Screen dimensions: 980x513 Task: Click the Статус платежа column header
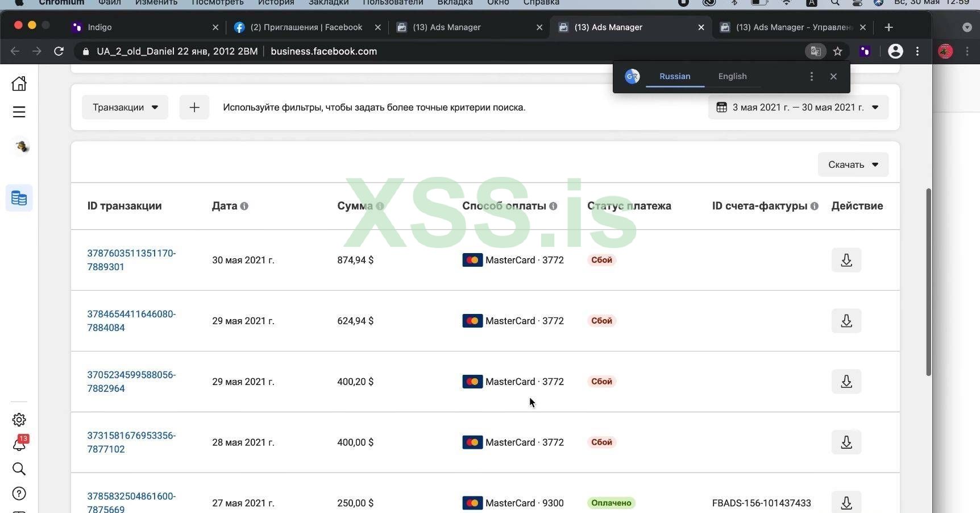[x=629, y=206]
